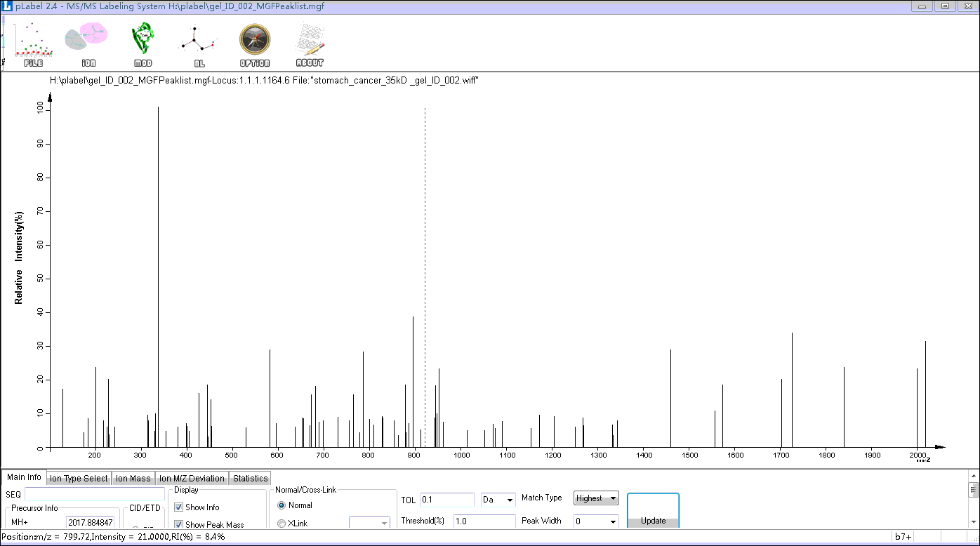Click the spectrum file path title text
The width and height of the screenshot is (980, 546).
[265, 81]
